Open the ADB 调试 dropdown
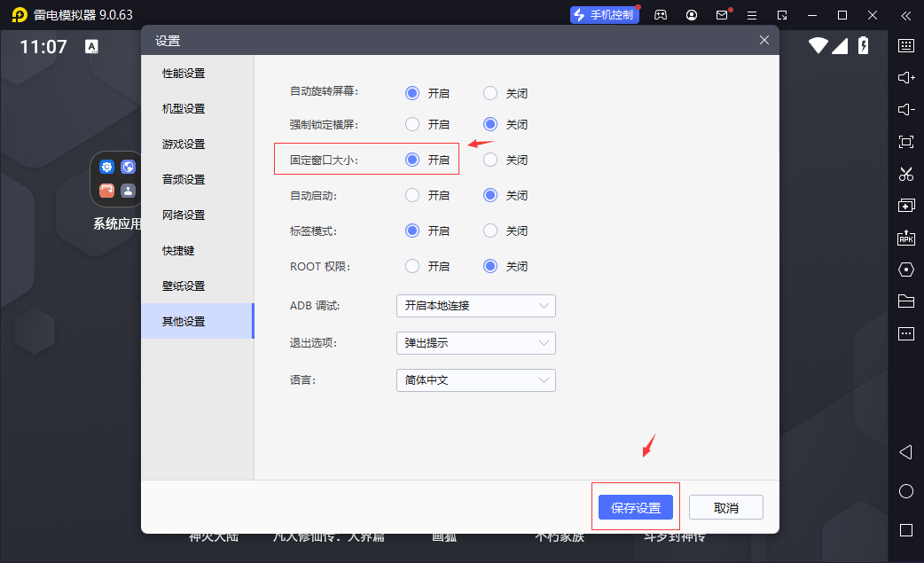The width and height of the screenshot is (924, 563). click(475, 305)
